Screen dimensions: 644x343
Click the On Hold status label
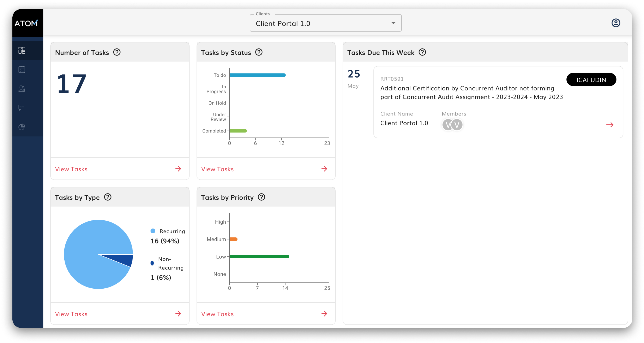pyautogui.click(x=217, y=103)
